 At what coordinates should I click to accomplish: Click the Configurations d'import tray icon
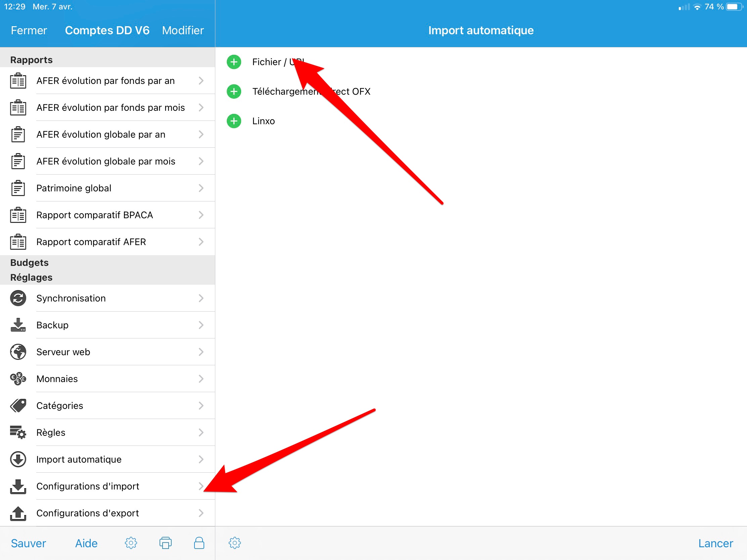click(18, 486)
